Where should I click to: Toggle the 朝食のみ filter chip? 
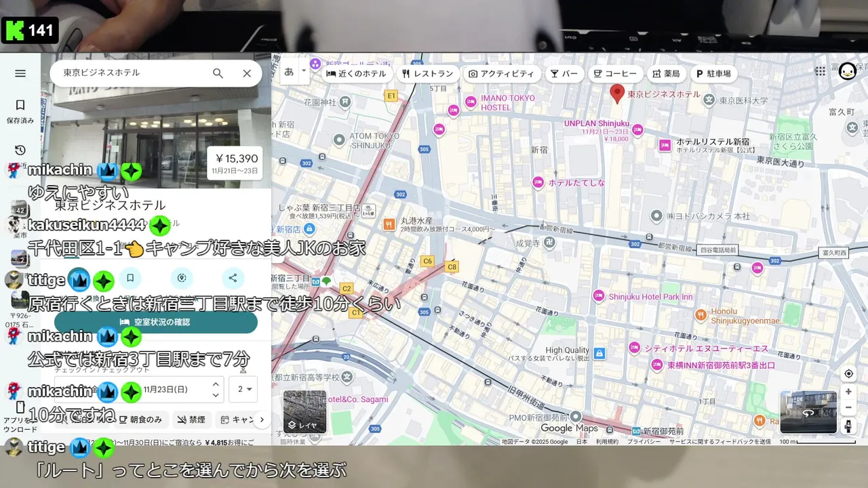point(140,420)
